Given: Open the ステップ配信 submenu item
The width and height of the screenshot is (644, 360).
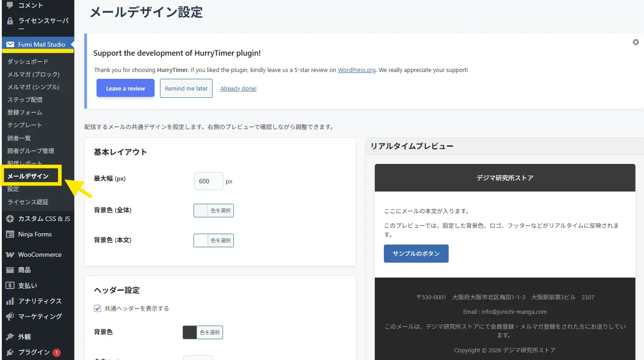Looking at the screenshot, I should [x=25, y=100].
